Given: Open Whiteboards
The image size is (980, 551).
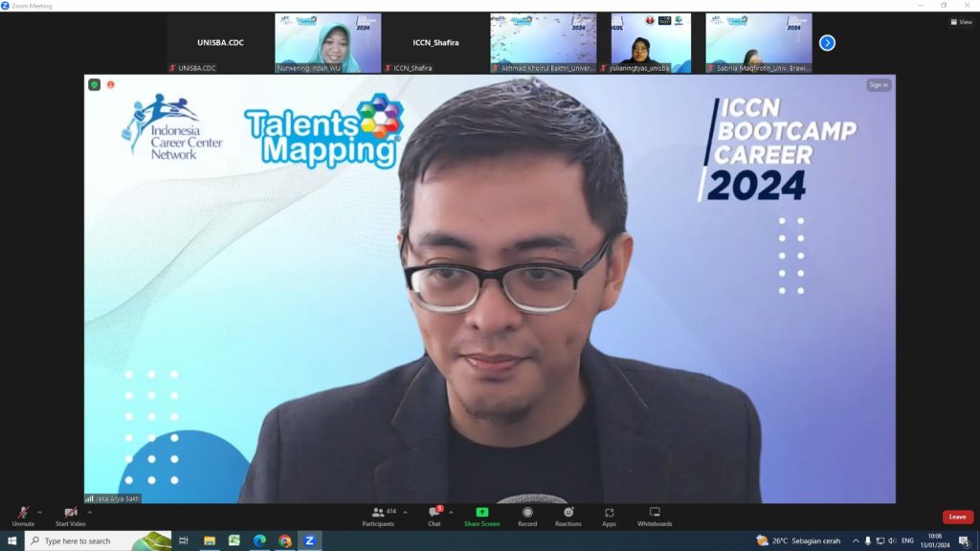Looking at the screenshot, I should coord(655,515).
